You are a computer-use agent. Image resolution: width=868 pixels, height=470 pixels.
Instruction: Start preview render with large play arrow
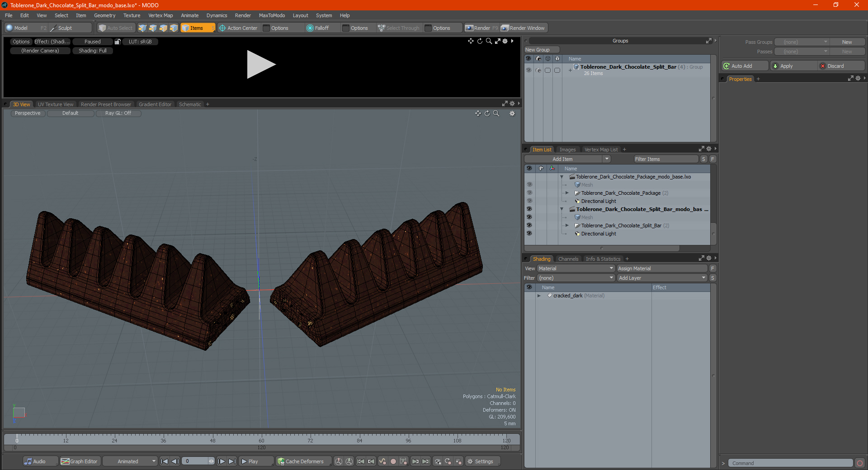coord(261,65)
